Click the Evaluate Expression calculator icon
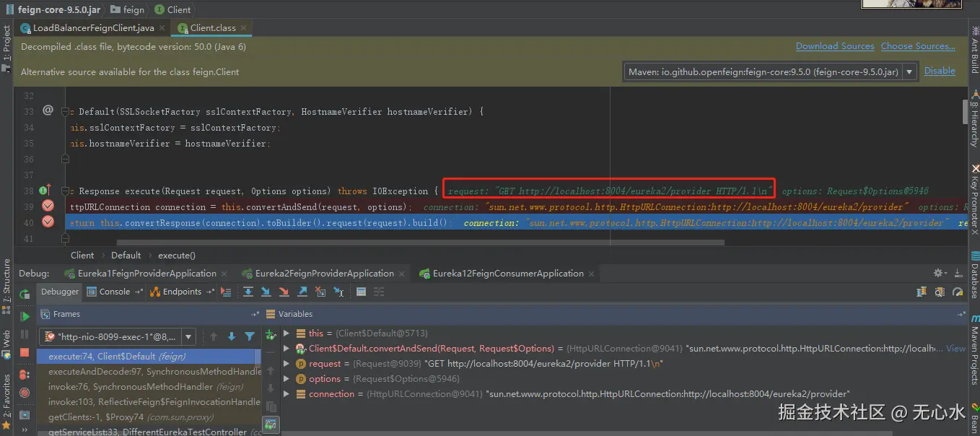This screenshot has height=436, width=980. click(x=362, y=292)
